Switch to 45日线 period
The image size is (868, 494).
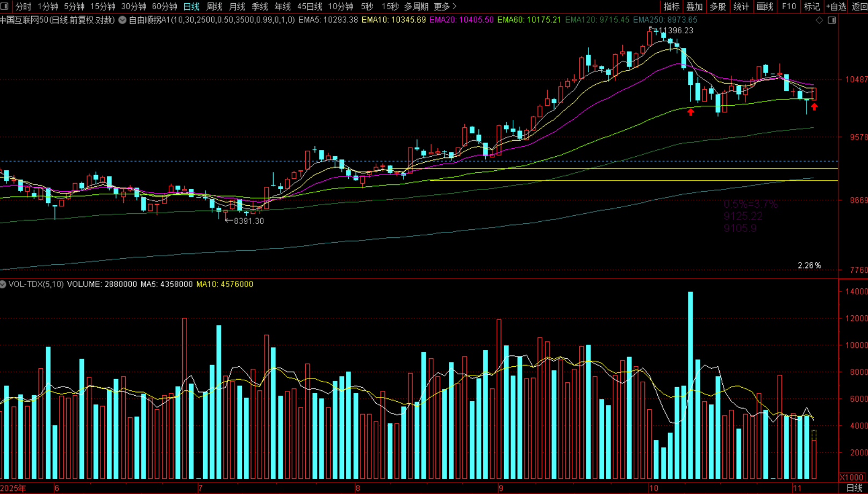tap(310, 6)
